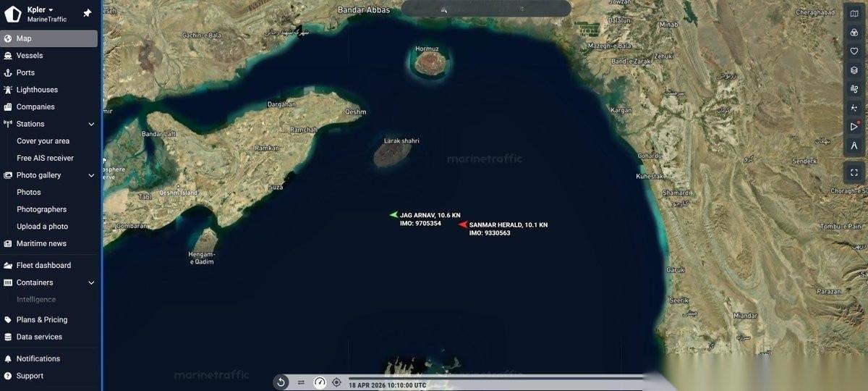Collapse the Photo gallery section chevron

pyautogui.click(x=91, y=175)
